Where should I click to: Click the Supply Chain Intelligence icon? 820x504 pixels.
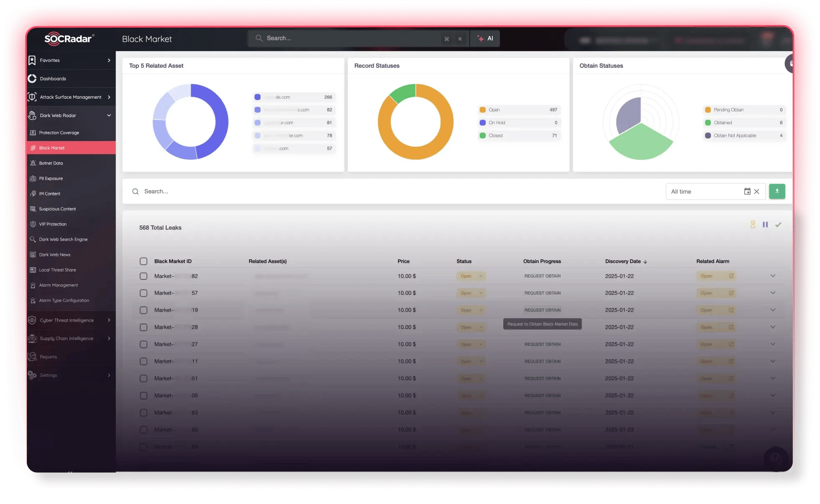tap(32, 338)
